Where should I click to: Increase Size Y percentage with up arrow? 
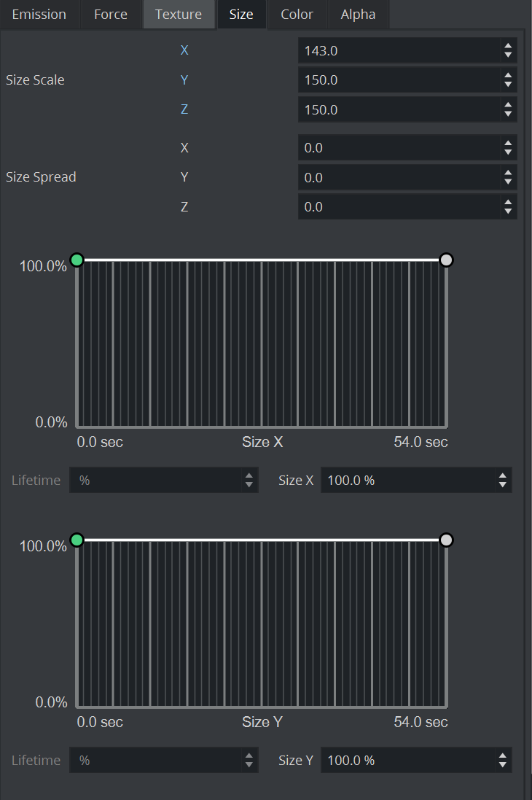[502, 756]
